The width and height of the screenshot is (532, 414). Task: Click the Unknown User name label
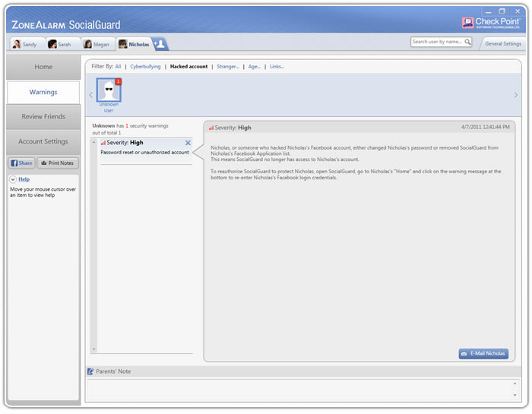109,107
